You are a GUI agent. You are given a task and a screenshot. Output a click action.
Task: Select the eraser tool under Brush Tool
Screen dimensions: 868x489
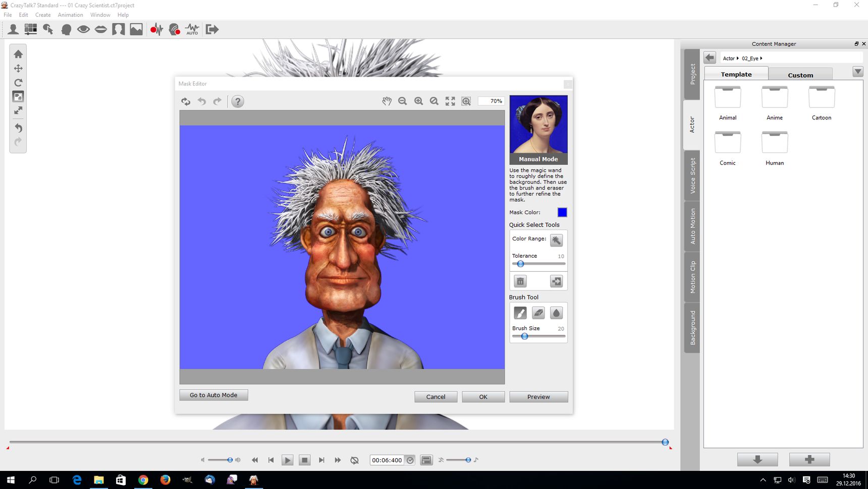(x=538, y=313)
